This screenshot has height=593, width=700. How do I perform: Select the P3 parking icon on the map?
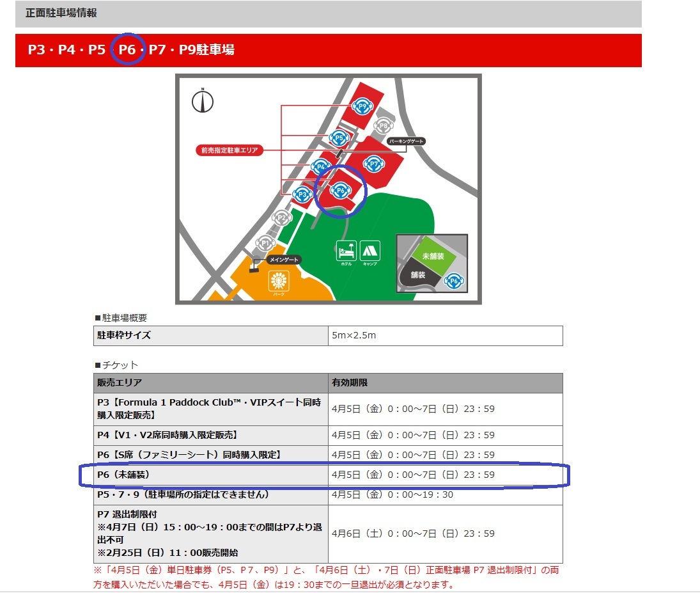[302, 194]
